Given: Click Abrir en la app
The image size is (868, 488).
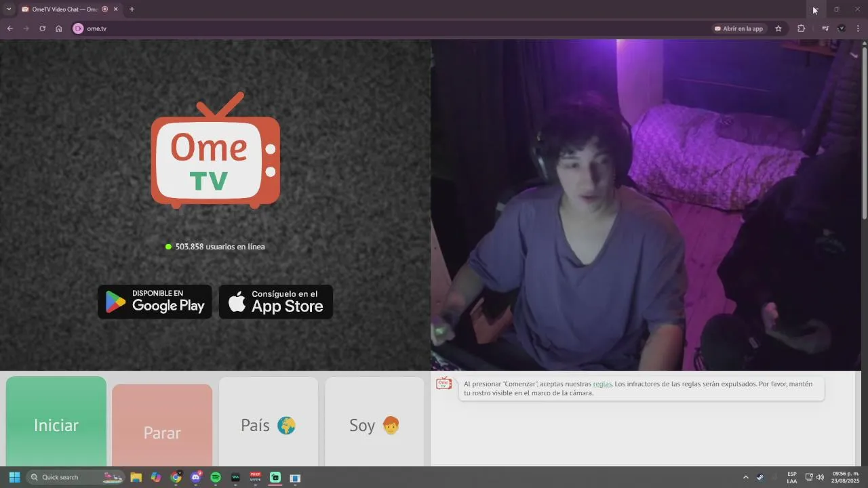Looking at the screenshot, I should [x=738, y=28].
